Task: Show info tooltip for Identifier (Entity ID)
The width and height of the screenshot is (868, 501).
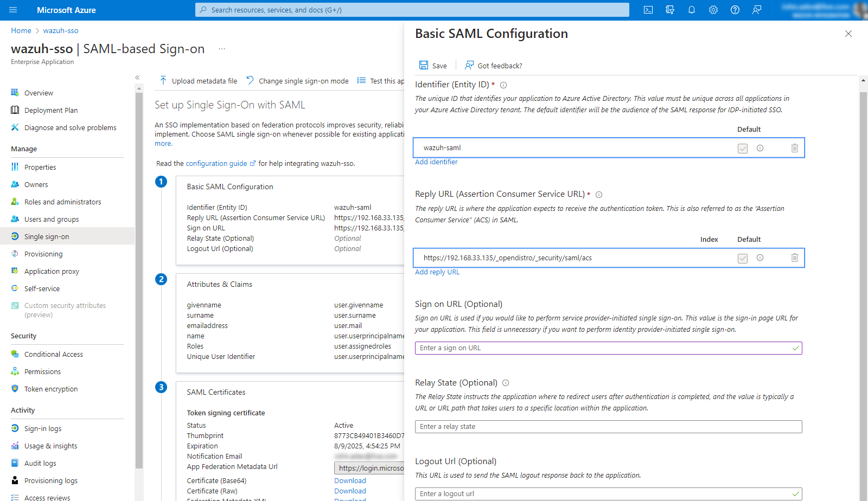Action: click(503, 85)
